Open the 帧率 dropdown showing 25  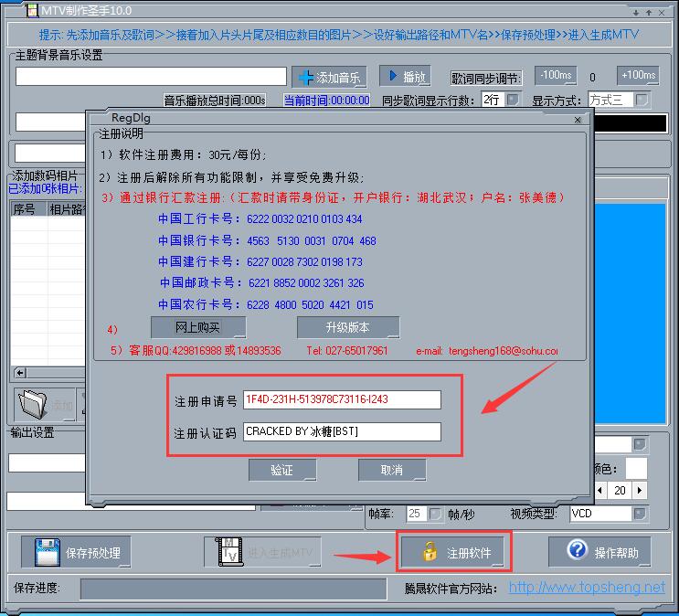click(434, 514)
